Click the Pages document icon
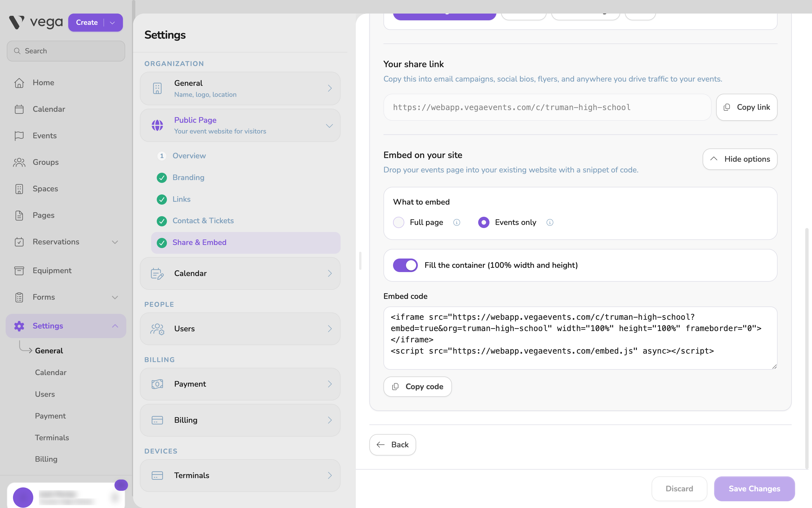This screenshot has width=812, height=508. [x=19, y=215]
